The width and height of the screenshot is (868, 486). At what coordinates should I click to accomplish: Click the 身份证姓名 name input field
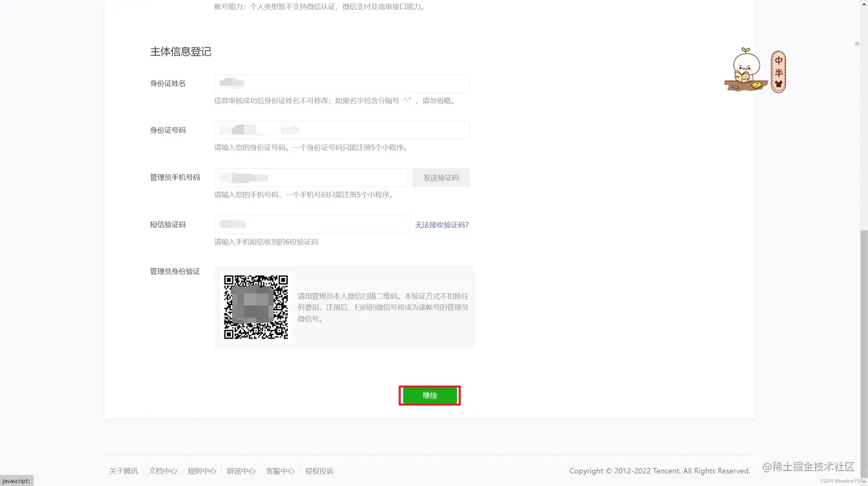[341, 83]
